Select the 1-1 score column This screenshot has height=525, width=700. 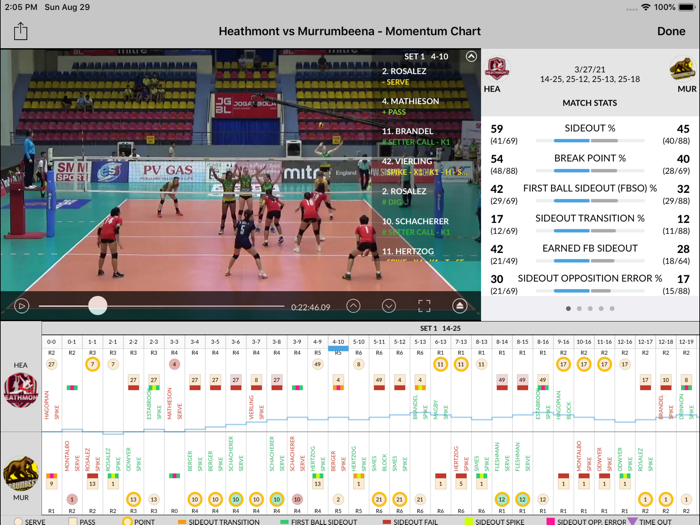point(92,342)
